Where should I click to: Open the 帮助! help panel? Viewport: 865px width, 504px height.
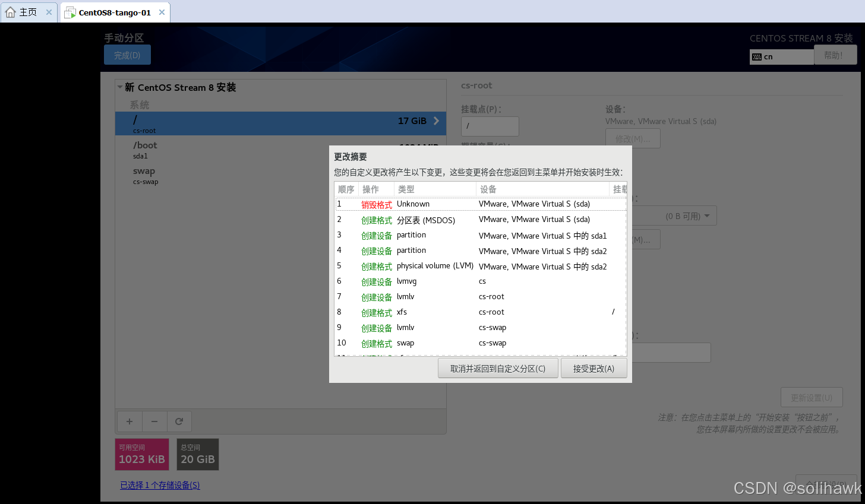coord(835,54)
